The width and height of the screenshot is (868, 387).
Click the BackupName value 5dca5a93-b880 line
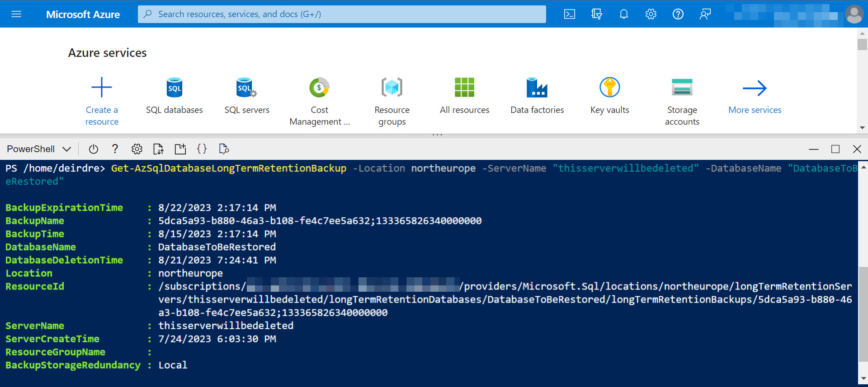pos(320,221)
